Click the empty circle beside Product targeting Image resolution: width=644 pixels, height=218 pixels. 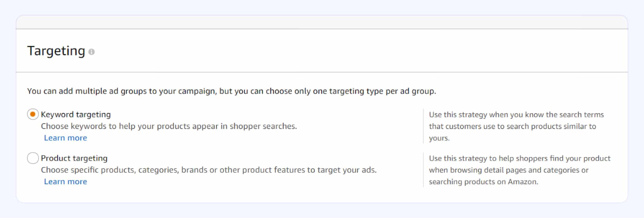pyautogui.click(x=33, y=158)
